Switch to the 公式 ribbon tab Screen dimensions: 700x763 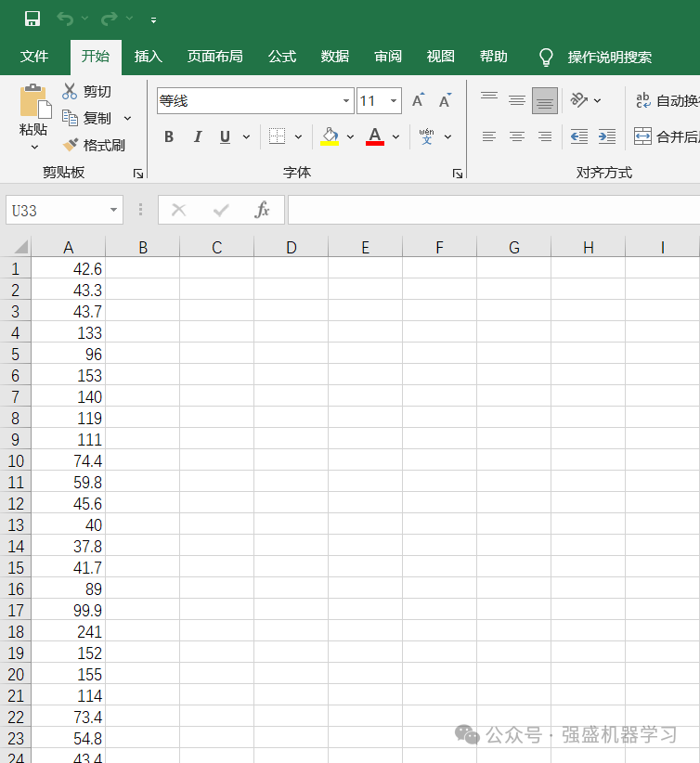[x=282, y=57]
